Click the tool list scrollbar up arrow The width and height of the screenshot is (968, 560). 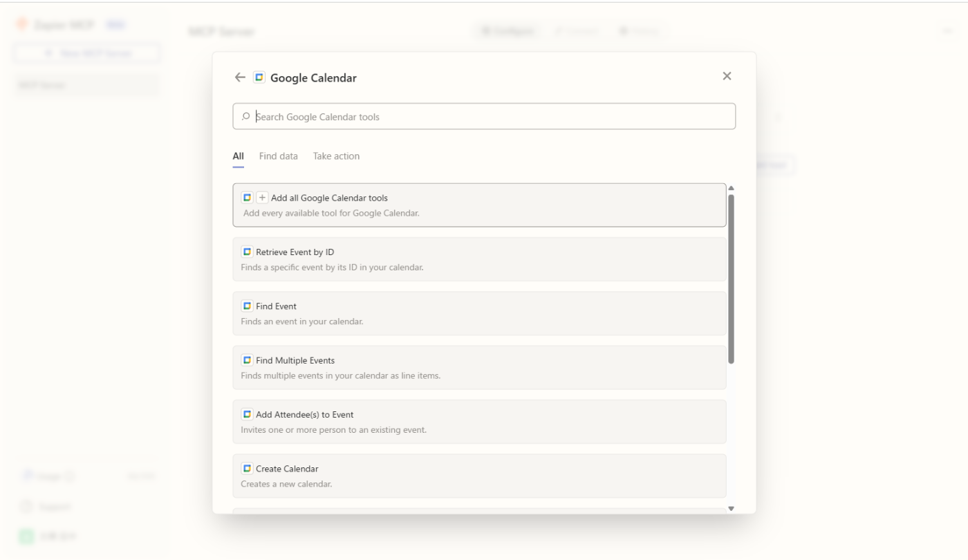click(x=732, y=188)
